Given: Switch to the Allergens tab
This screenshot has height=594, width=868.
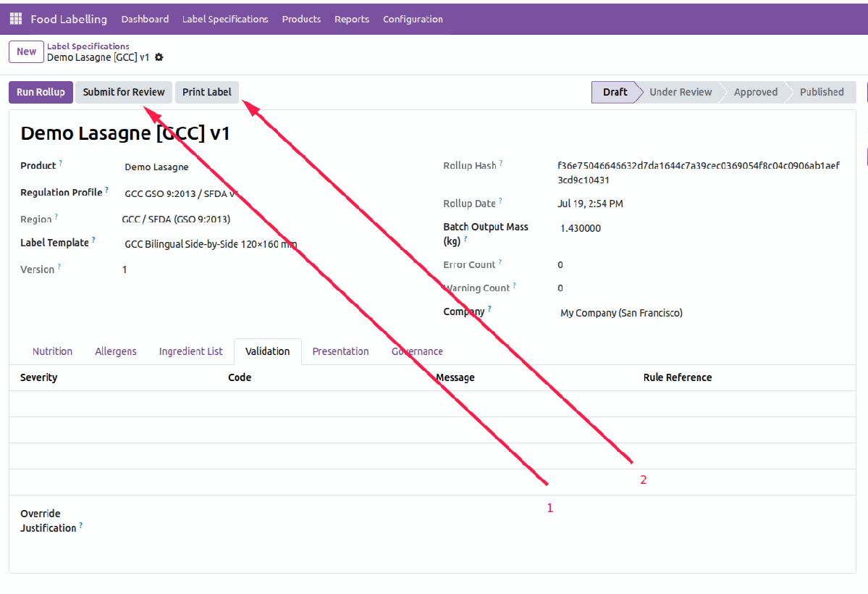Looking at the screenshot, I should coord(116,351).
